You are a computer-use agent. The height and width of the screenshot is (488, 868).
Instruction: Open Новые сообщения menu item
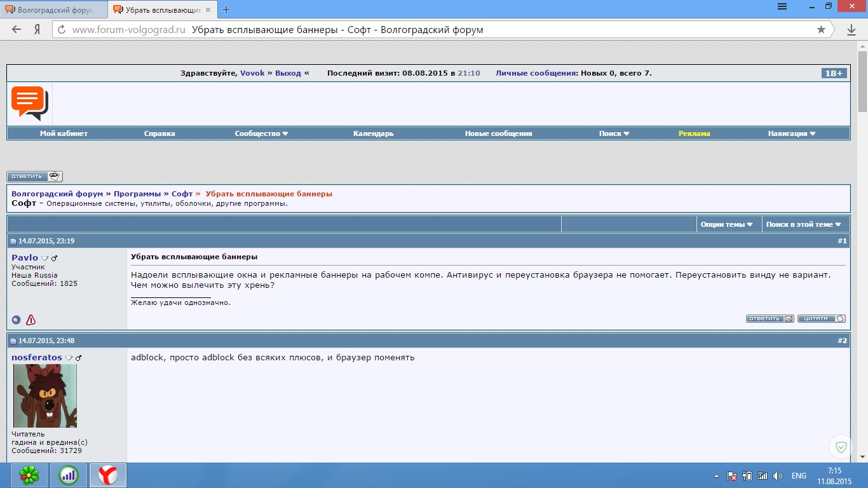click(x=498, y=133)
